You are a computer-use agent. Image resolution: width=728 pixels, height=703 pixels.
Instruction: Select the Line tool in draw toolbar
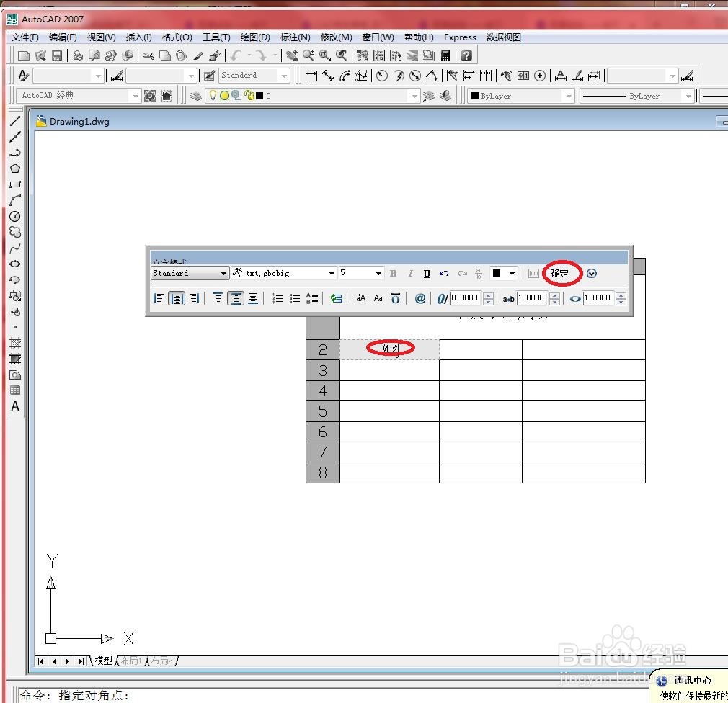click(15, 121)
